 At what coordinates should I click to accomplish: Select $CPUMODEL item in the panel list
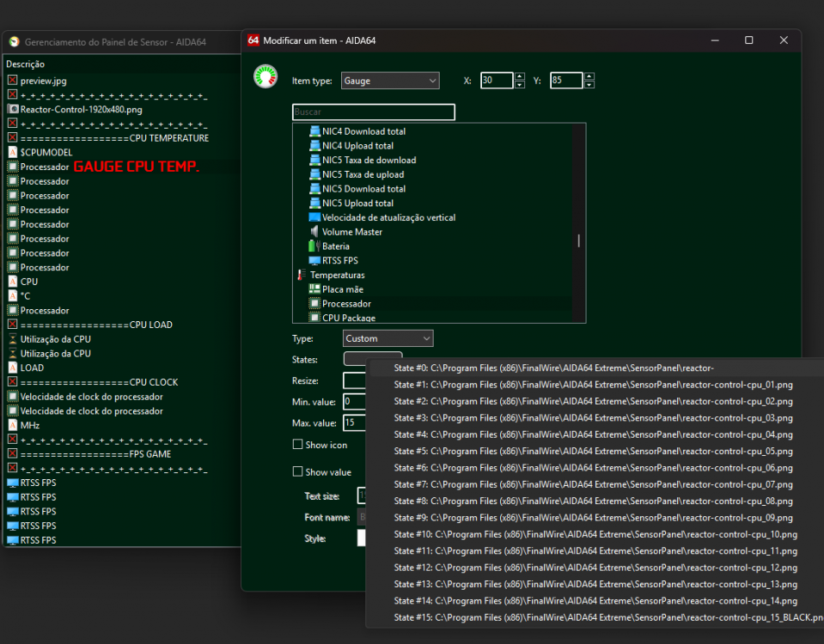[46, 152]
